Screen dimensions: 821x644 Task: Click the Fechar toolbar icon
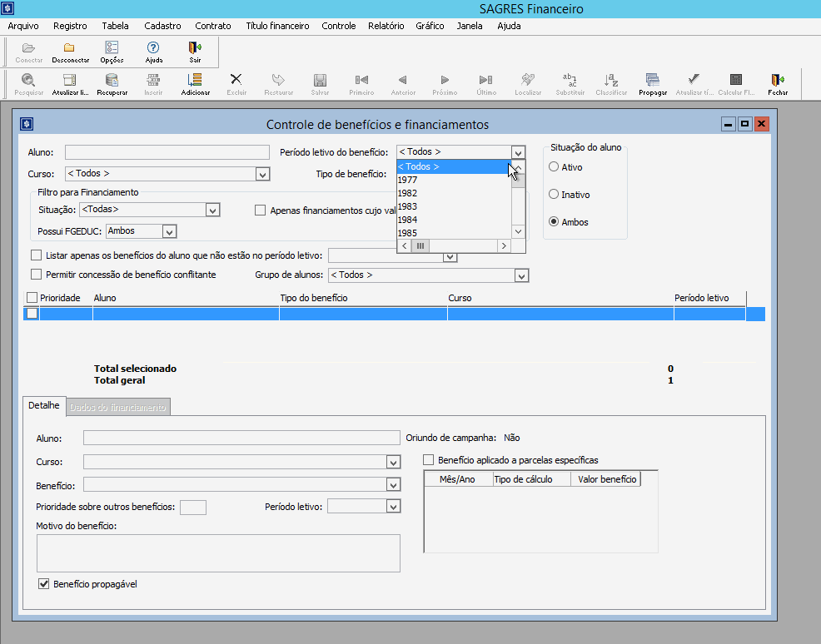tap(778, 83)
